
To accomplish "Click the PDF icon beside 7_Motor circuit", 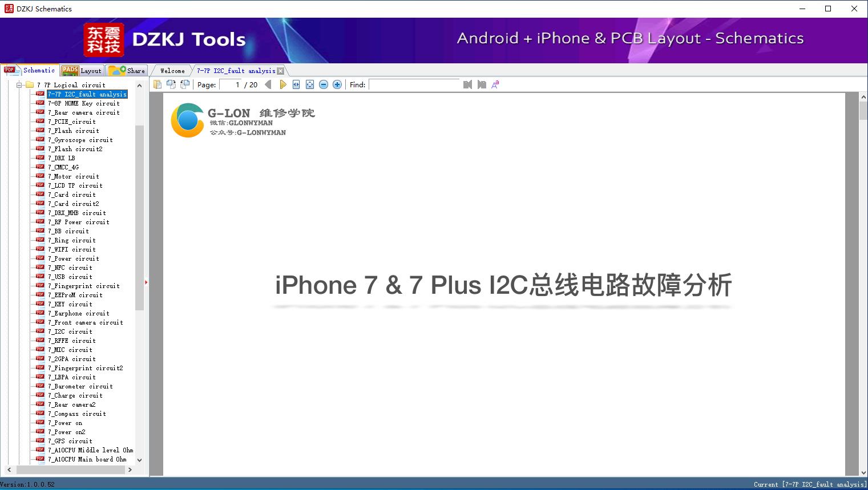I will (x=40, y=176).
